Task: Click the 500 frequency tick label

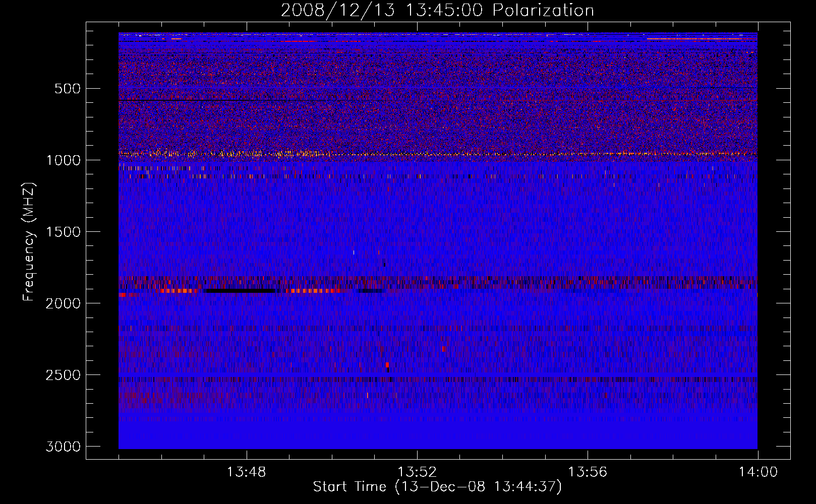Action: click(x=68, y=89)
